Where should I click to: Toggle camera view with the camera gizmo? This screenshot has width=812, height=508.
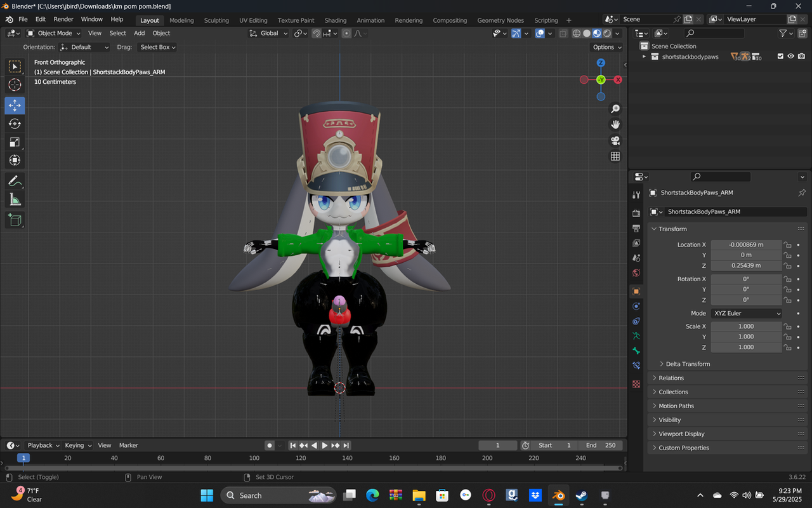click(x=615, y=140)
